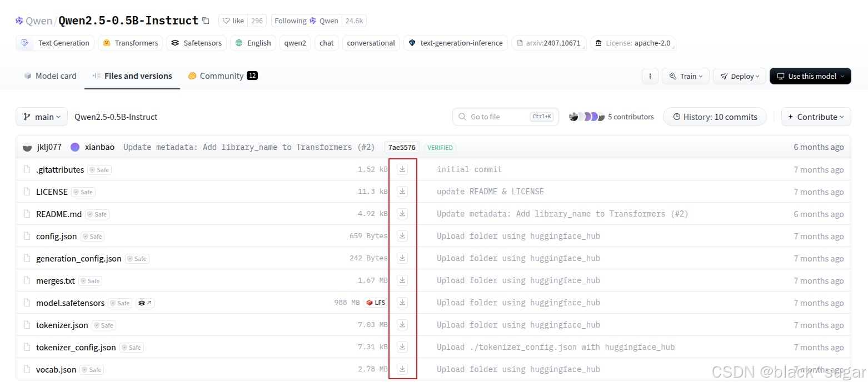This screenshot has height=387, width=868.
Task: Click the Safe badge next to tokenizer.json
Action: pos(104,325)
